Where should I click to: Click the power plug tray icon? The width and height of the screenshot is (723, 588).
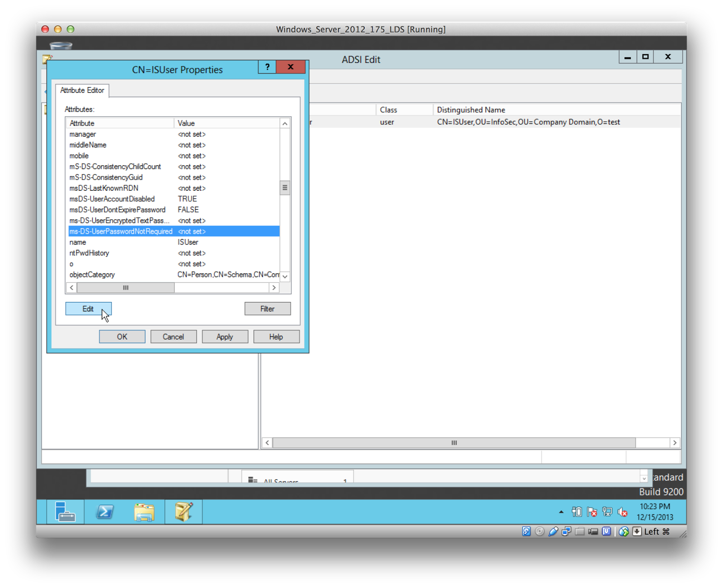click(577, 512)
